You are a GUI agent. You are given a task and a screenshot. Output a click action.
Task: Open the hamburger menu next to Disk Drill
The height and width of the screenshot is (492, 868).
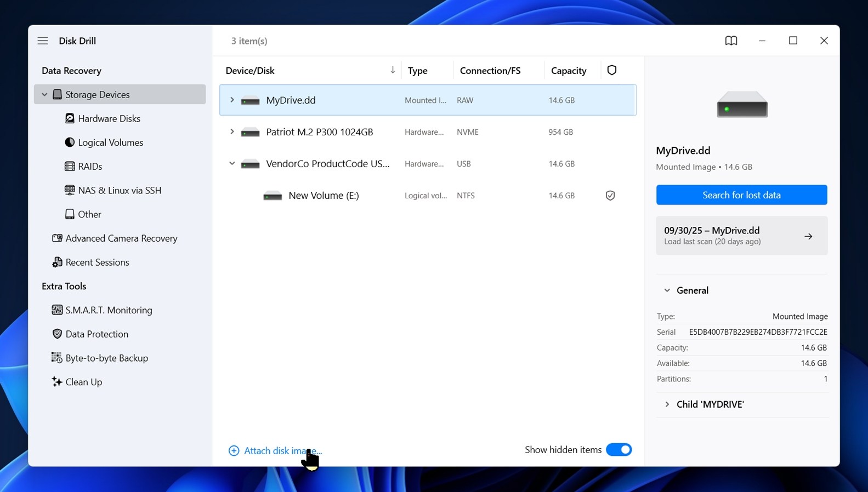pos(43,41)
